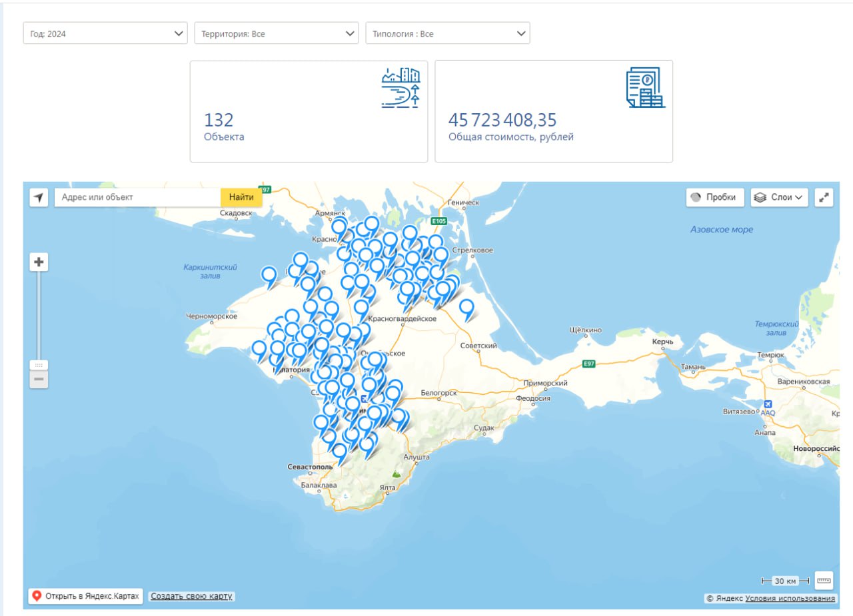Open the Типология: Все filter
Screen dimensions: 853x616
[448, 33]
